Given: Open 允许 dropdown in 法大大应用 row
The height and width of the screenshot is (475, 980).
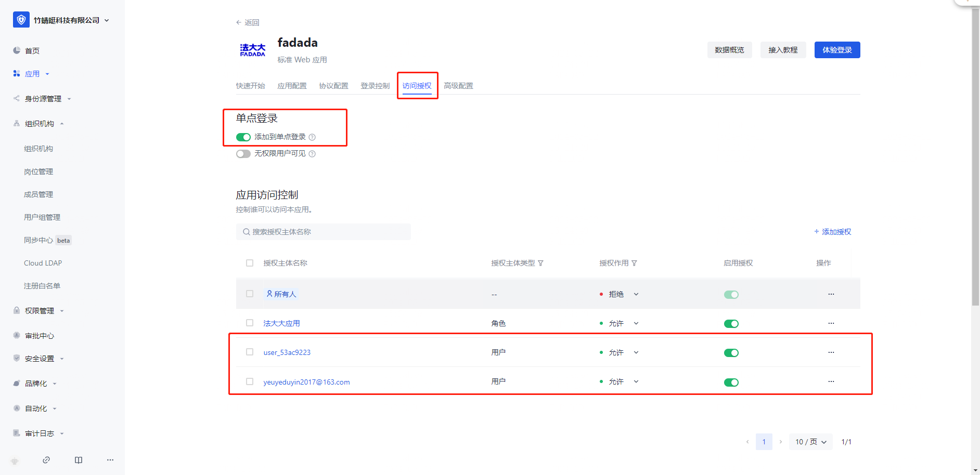Looking at the screenshot, I should (x=624, y=323).
